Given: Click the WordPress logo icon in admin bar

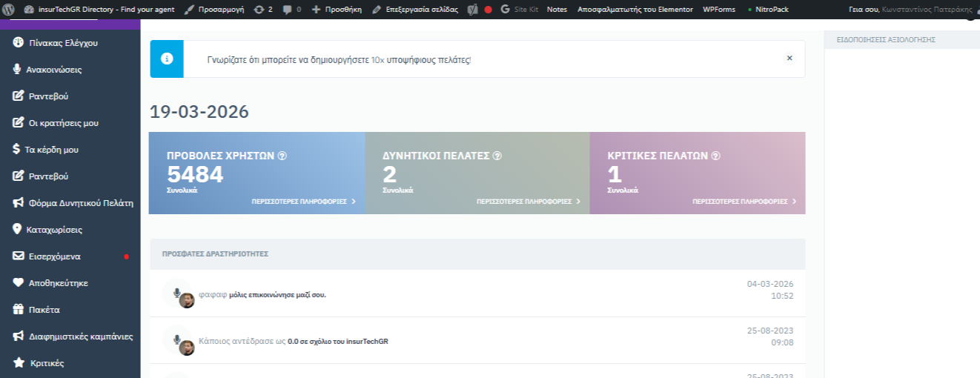Looking at the screenshot, I should pyautogui.click(x=8, y=10).
